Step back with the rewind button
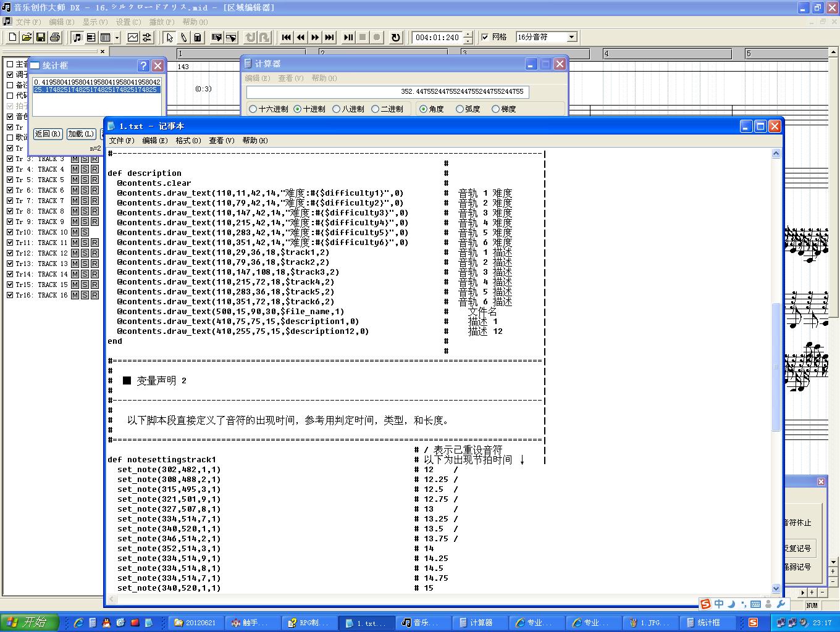Image resolution: width=840 pixels, height=632 pixels. point(300,38)
